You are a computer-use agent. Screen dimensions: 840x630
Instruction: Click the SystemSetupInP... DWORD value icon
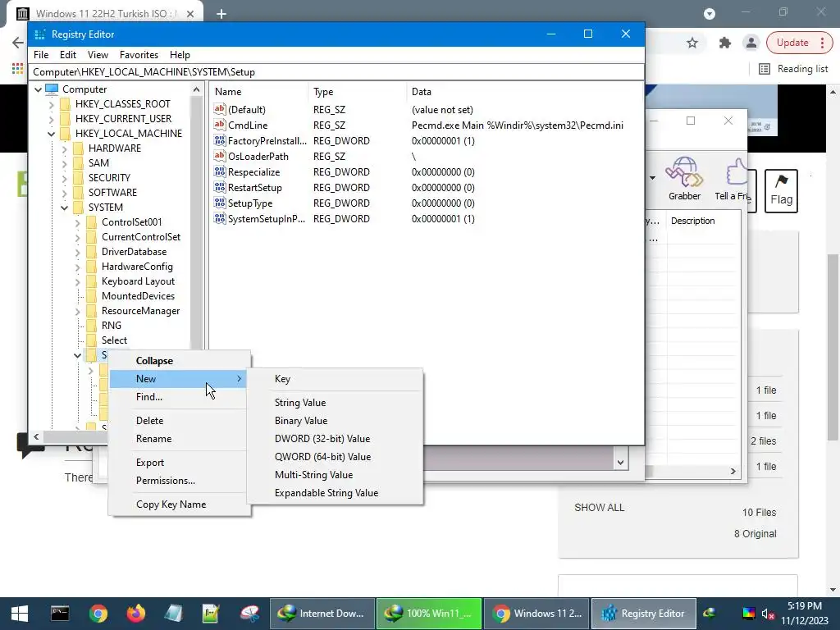point(220,218)
